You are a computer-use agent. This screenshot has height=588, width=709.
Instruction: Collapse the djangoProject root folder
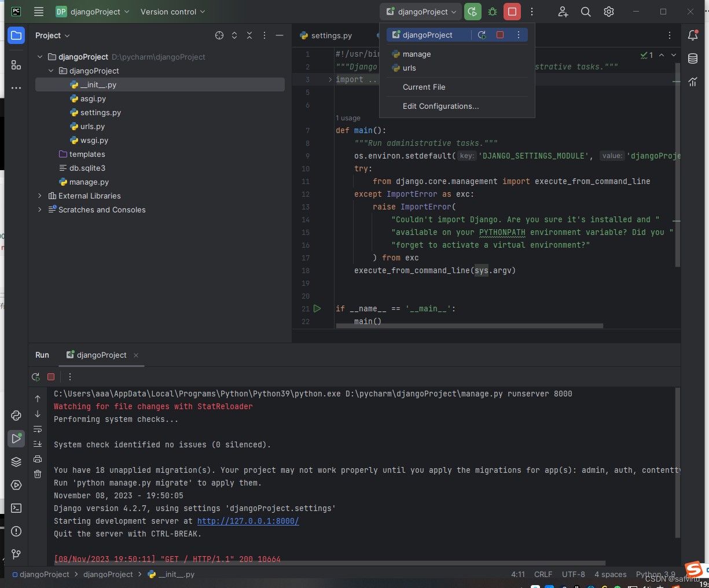[40, 57]
